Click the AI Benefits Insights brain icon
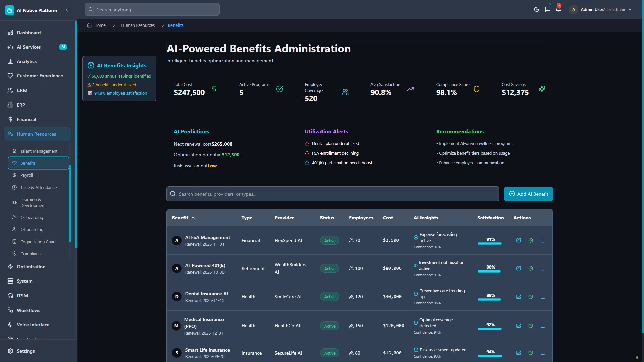Viewport: 644px width, 362px height. point(91,66)
